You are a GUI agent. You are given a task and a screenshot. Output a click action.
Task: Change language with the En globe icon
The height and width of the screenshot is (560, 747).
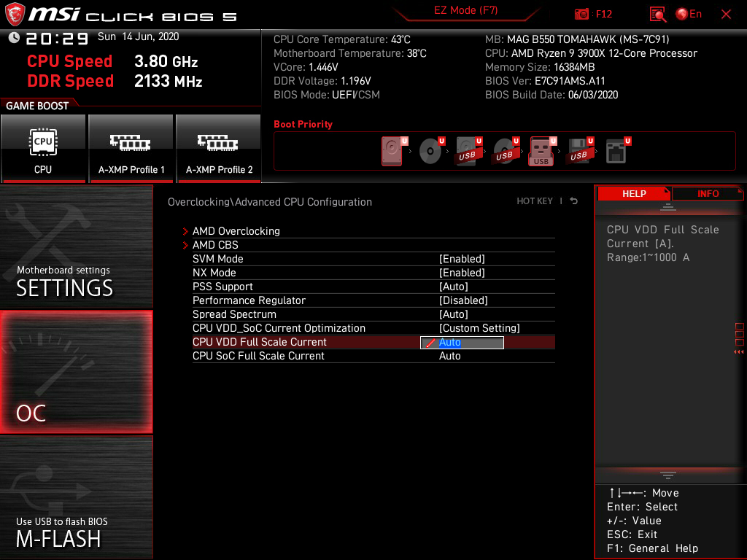(x=689, y=15)
